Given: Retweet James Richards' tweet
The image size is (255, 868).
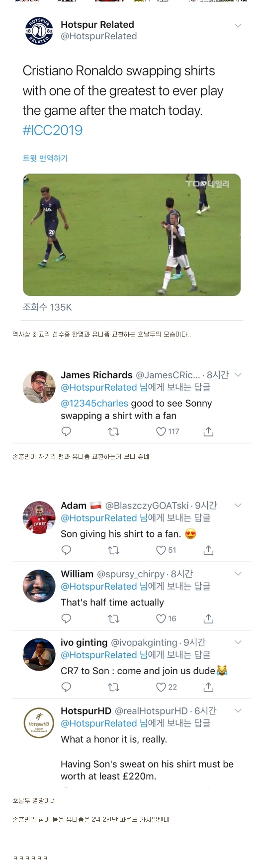Looking at the screenshot, I should [114, 432].
